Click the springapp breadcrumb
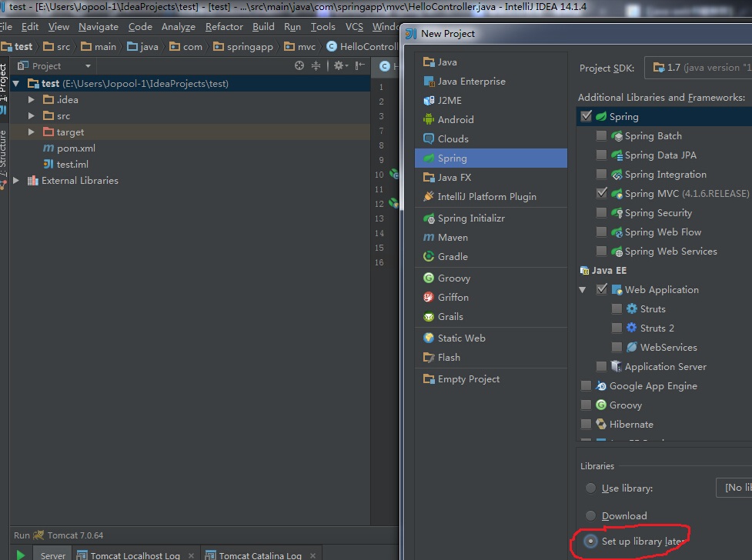This screenshot has width=752, height=560. 243,46
